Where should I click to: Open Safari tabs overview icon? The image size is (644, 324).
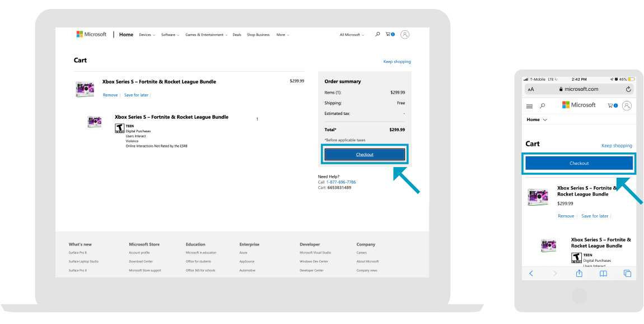point(627,274)
